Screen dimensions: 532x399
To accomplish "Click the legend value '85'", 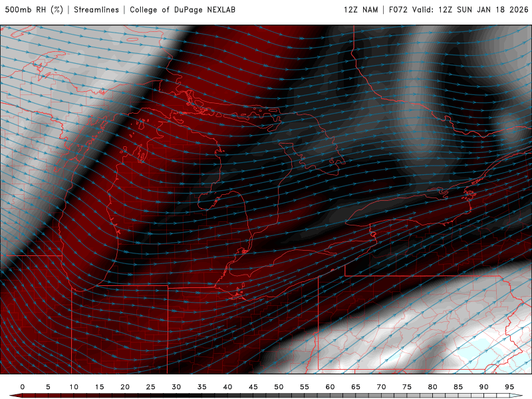I will pyautogui.click(x=458, y=387).
